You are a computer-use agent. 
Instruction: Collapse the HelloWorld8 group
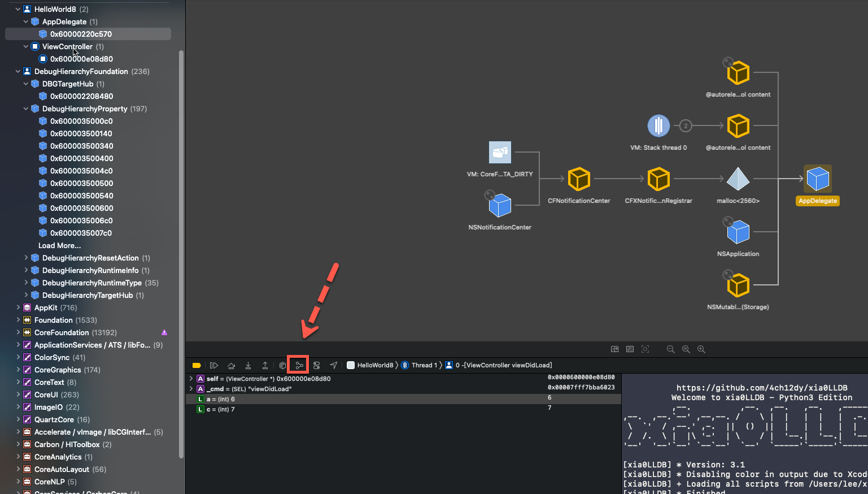point(18,9)
